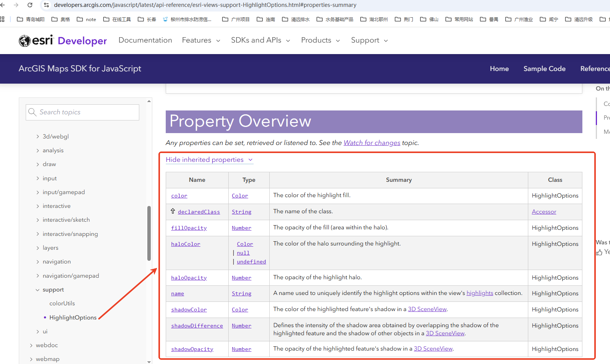
Task: Go to the Home tab
Action: click(x=499, y=69)
